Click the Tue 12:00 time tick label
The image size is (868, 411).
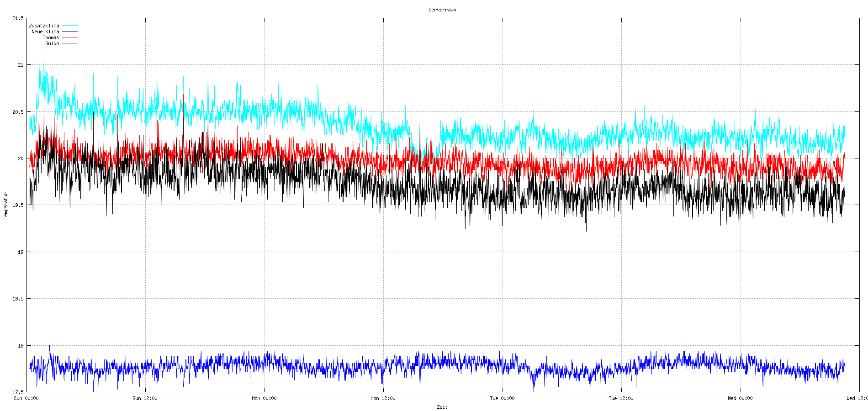point(621,398)
